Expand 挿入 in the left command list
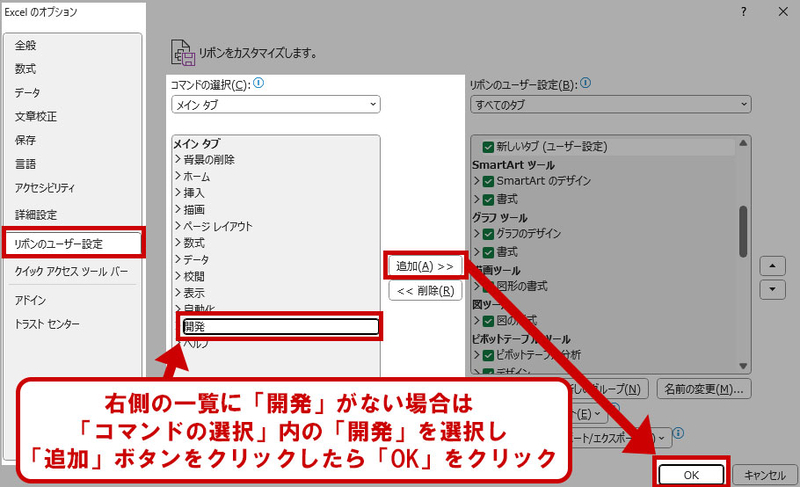The image size is (800, 487). [178, 193]
